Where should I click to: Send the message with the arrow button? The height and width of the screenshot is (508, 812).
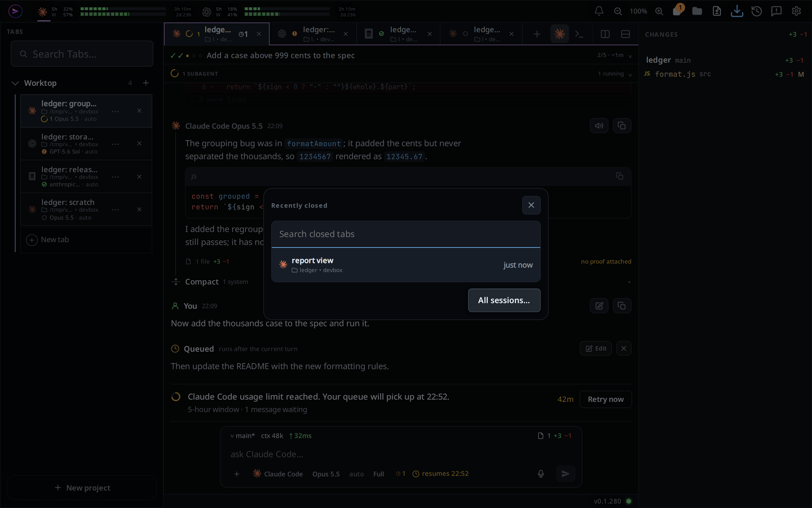point(565,474)
